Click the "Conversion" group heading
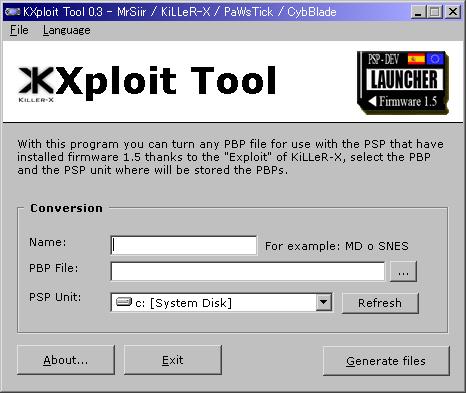The image size is (466, 393). tap(66, 208)
